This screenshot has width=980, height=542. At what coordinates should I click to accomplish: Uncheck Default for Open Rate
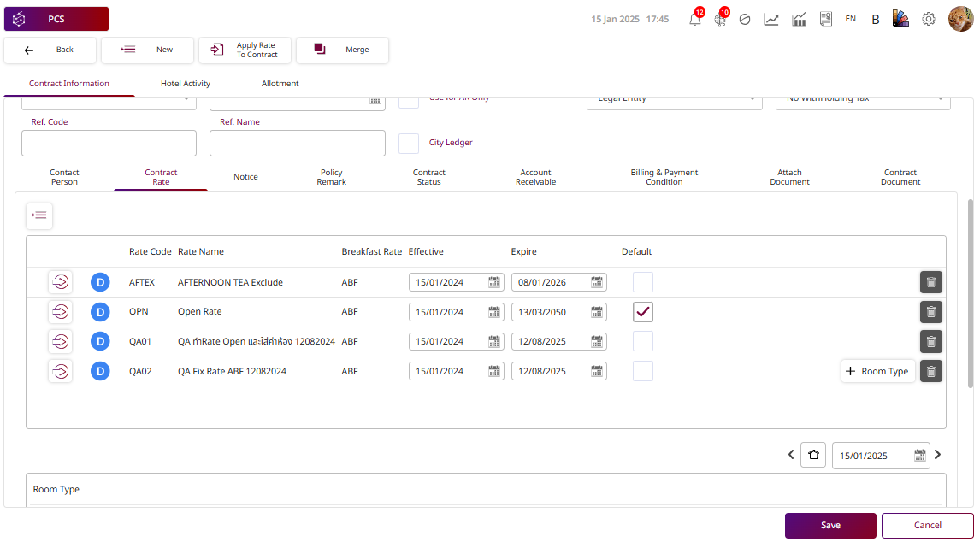point(643,312)
